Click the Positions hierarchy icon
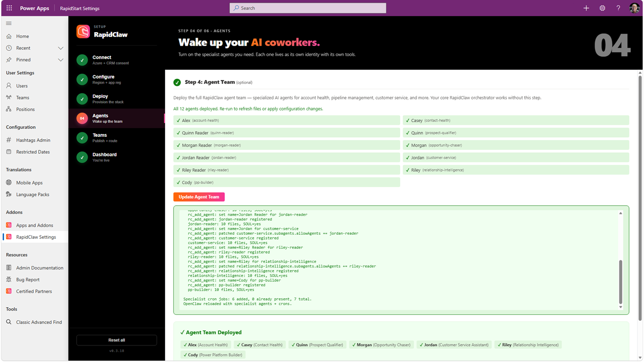 9,109
